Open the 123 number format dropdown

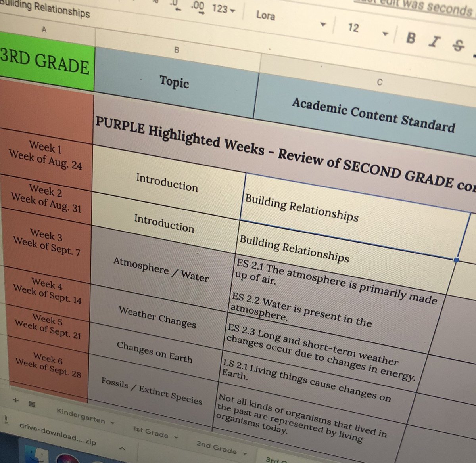point(223,9)
